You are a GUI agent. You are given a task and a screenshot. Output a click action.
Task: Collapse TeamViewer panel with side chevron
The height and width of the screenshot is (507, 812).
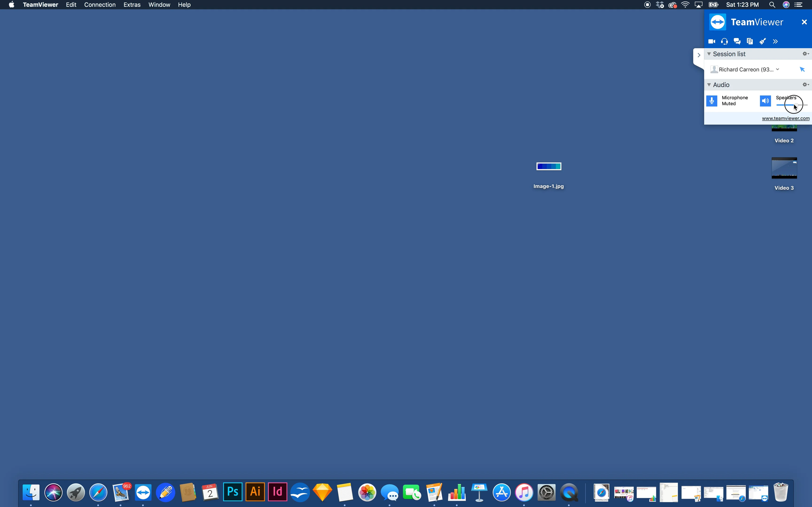coord(699,55)
